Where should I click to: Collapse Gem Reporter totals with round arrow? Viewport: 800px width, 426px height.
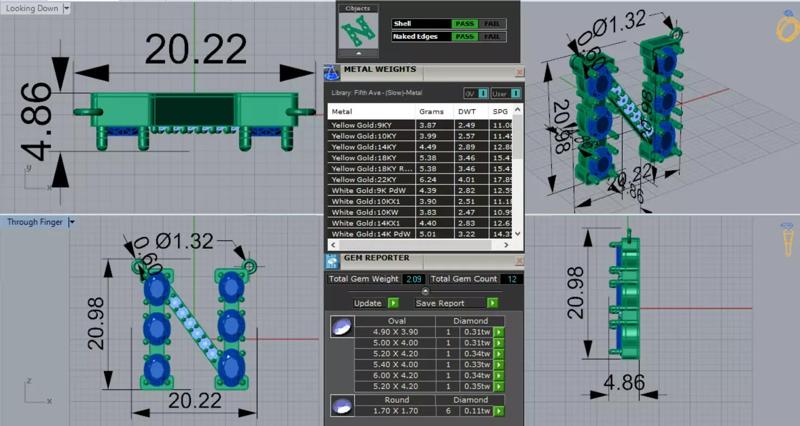425,291
